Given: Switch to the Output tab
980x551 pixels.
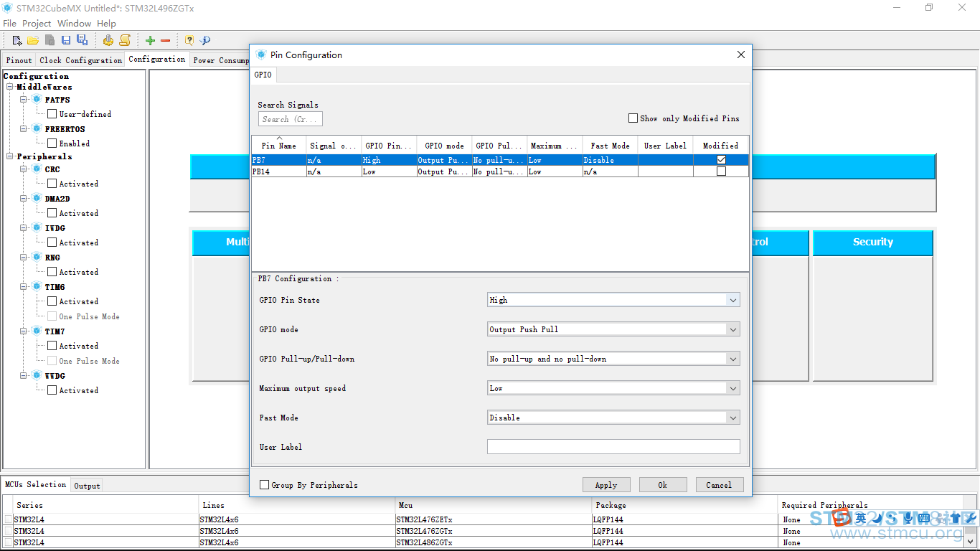Looking at the screenshot, I should point(87,486).
